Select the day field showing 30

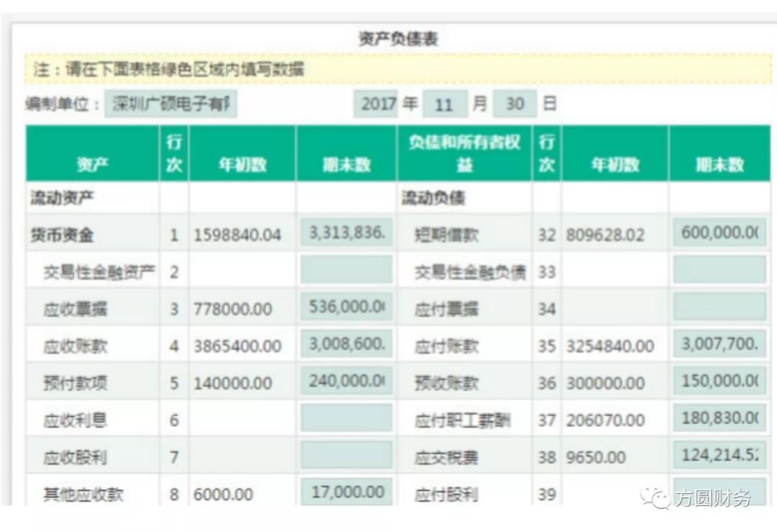coord(514,104)
